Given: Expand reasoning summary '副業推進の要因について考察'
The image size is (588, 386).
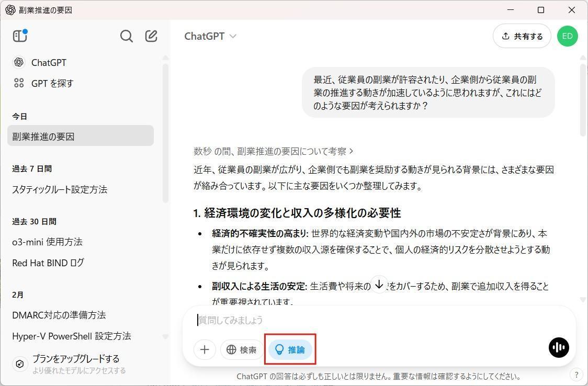Looking at the screenshot, I should click(x=274, y=151).
